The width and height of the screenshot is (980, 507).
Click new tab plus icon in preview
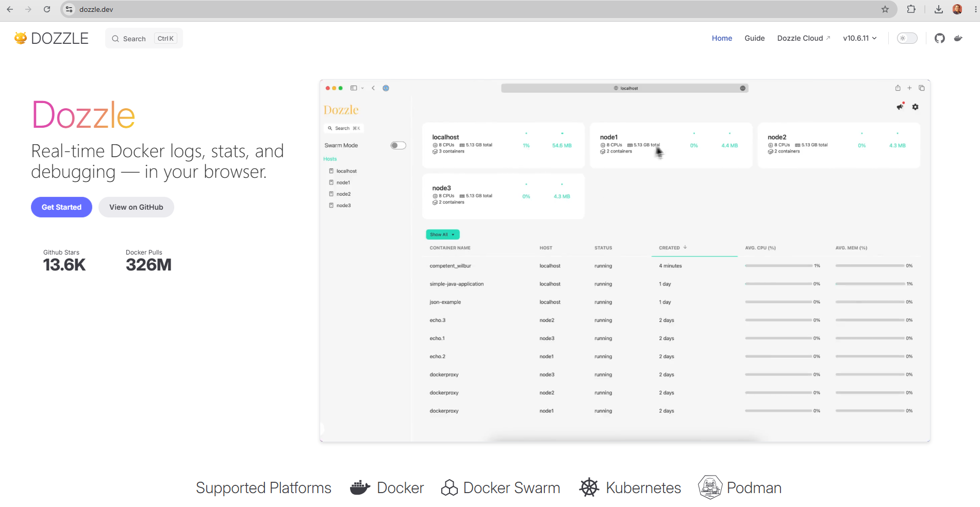(x=909, y=88)
